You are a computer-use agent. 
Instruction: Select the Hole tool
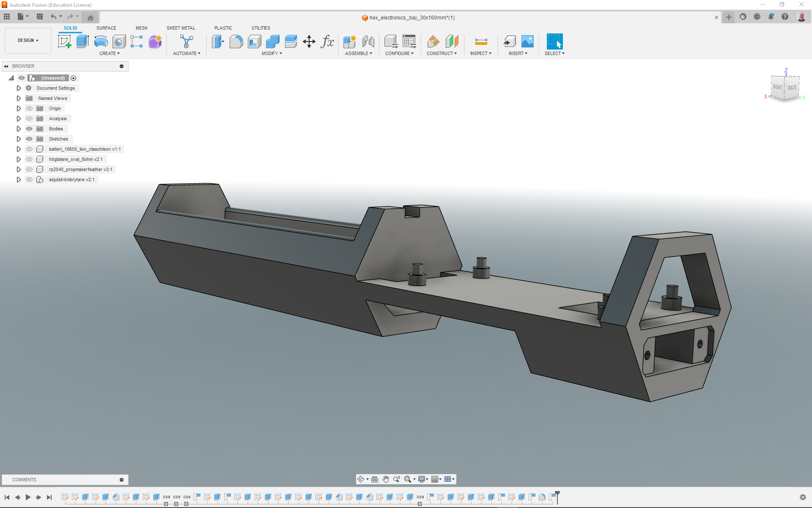point(119,41)
